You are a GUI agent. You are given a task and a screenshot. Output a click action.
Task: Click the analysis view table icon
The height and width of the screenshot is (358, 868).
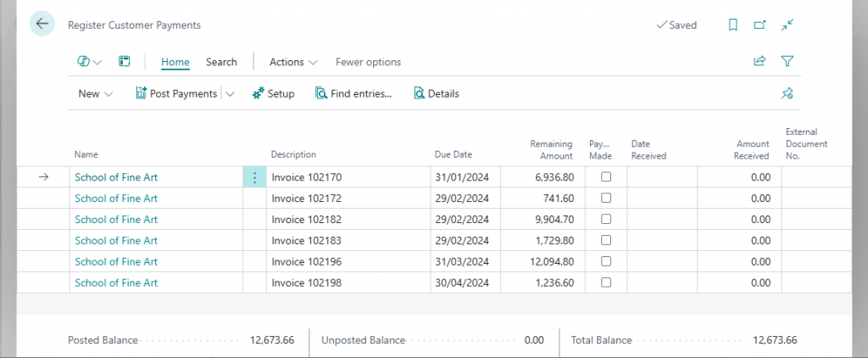124,62
